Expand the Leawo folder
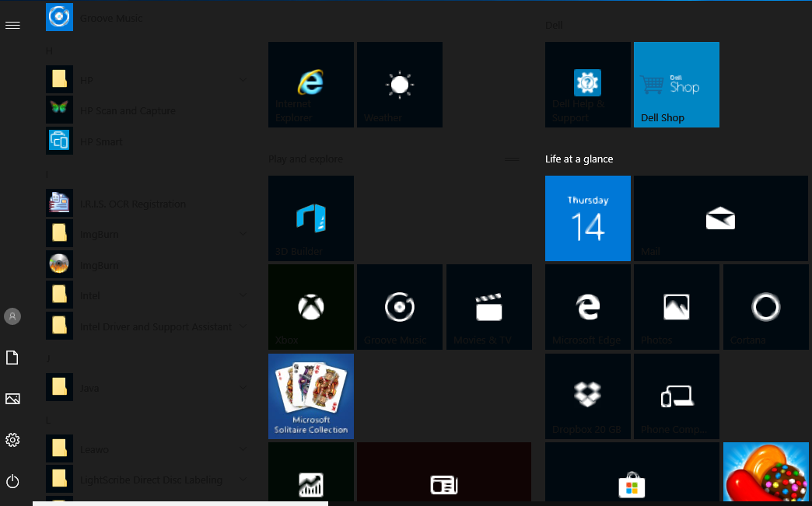812x506 pixels. pos(148,449)
